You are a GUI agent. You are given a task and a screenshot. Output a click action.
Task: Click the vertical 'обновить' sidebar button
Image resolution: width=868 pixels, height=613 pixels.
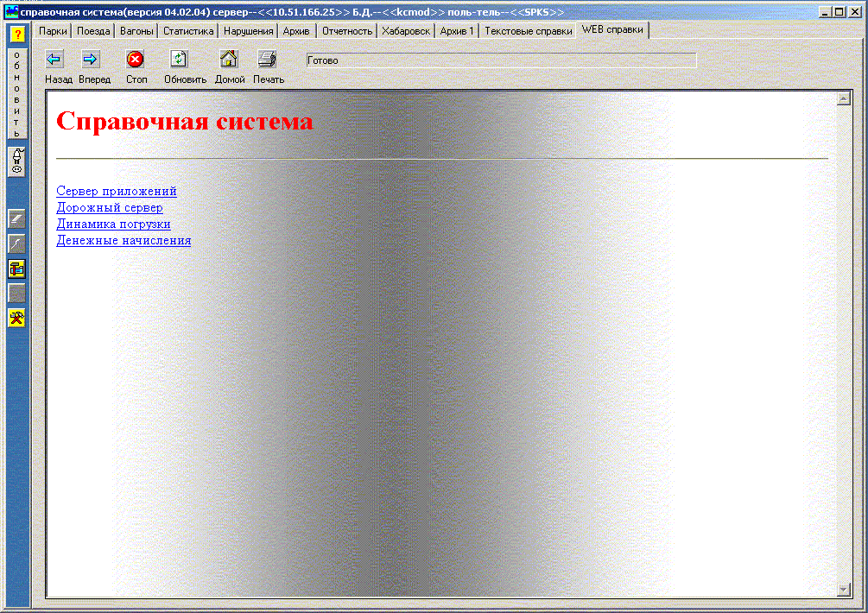[x=17, y=94]
